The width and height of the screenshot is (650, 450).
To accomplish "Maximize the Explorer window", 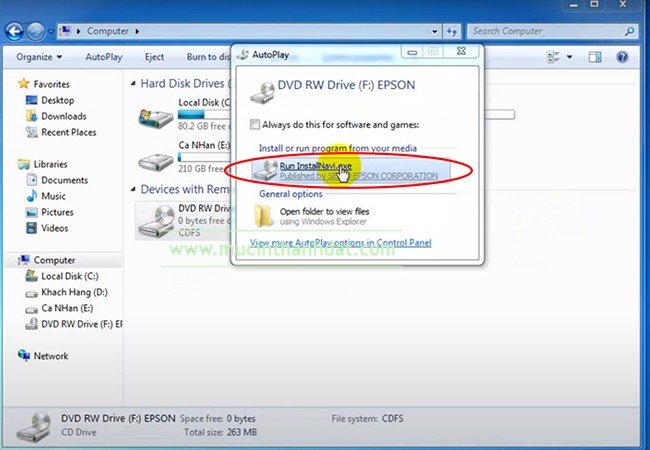I will [x=594, y=4].
